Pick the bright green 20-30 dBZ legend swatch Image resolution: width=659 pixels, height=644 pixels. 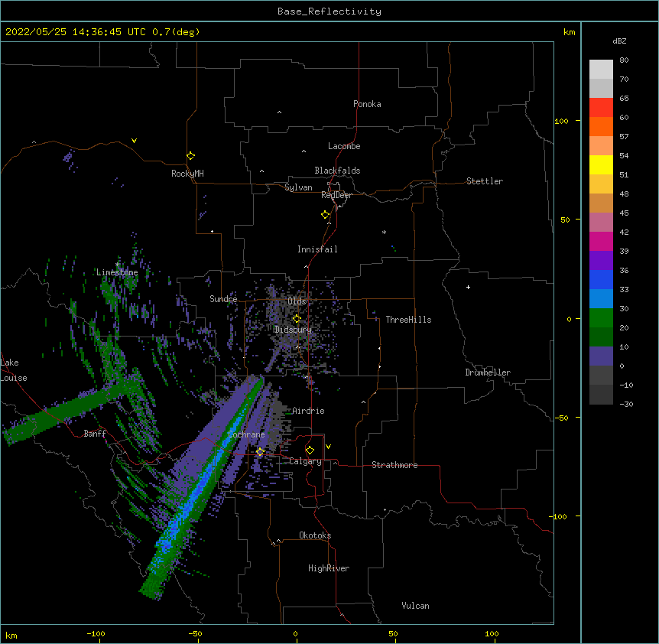coord(601,318)
